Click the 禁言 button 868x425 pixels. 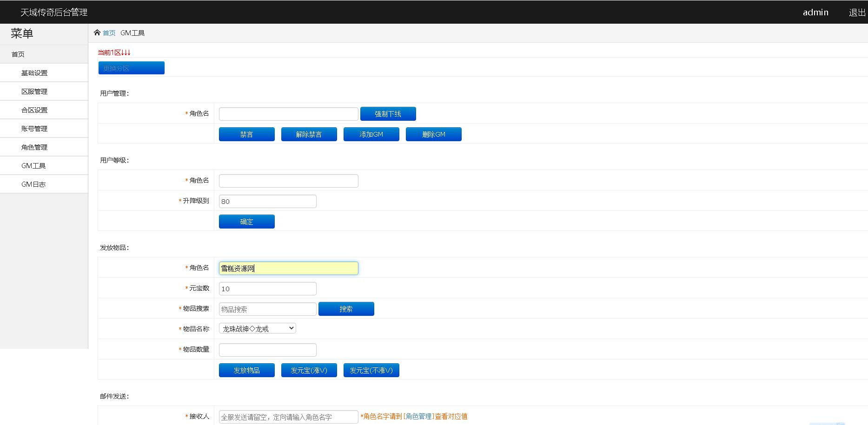(x=246, y=134)
